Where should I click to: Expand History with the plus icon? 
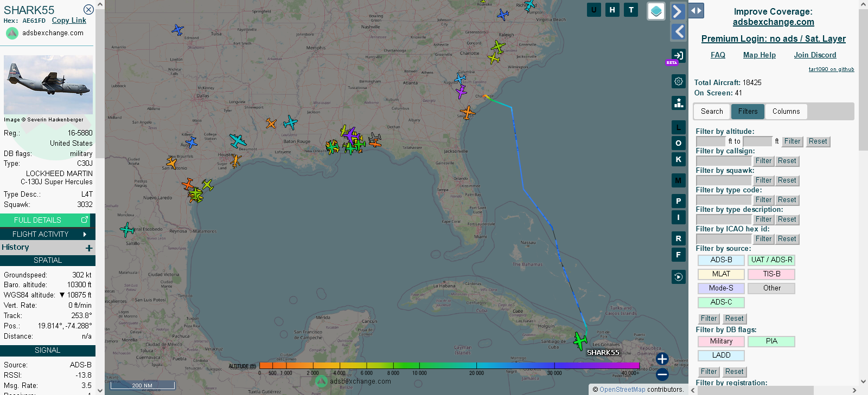[x=89, y=248]
